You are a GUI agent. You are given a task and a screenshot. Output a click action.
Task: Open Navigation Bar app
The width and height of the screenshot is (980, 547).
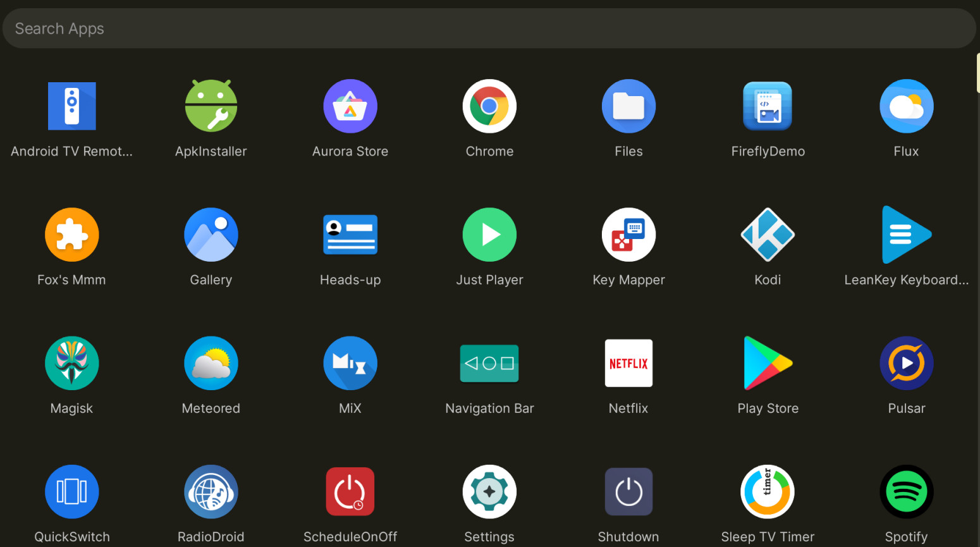489,364
